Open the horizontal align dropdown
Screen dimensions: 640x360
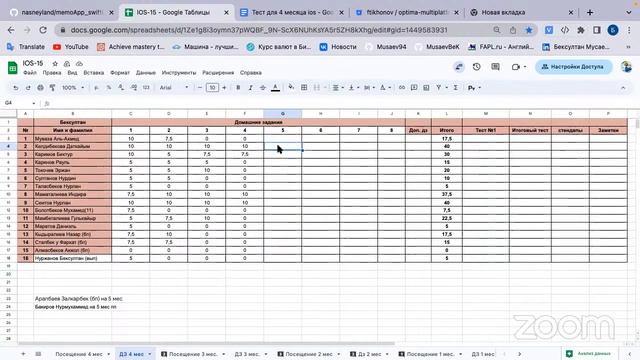click(338, 88)
